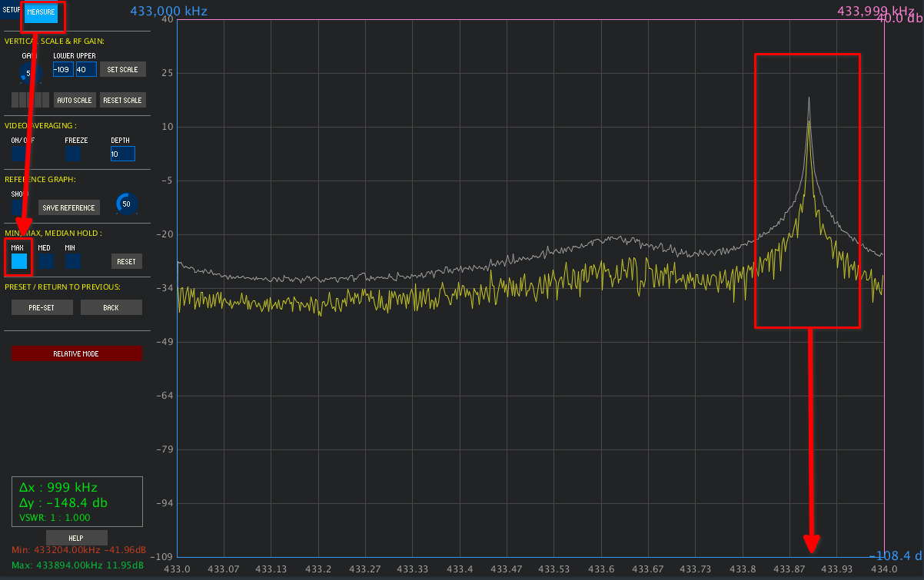924x580 pixels.
Task: Click the BACK button
Action: pos(111,307)
